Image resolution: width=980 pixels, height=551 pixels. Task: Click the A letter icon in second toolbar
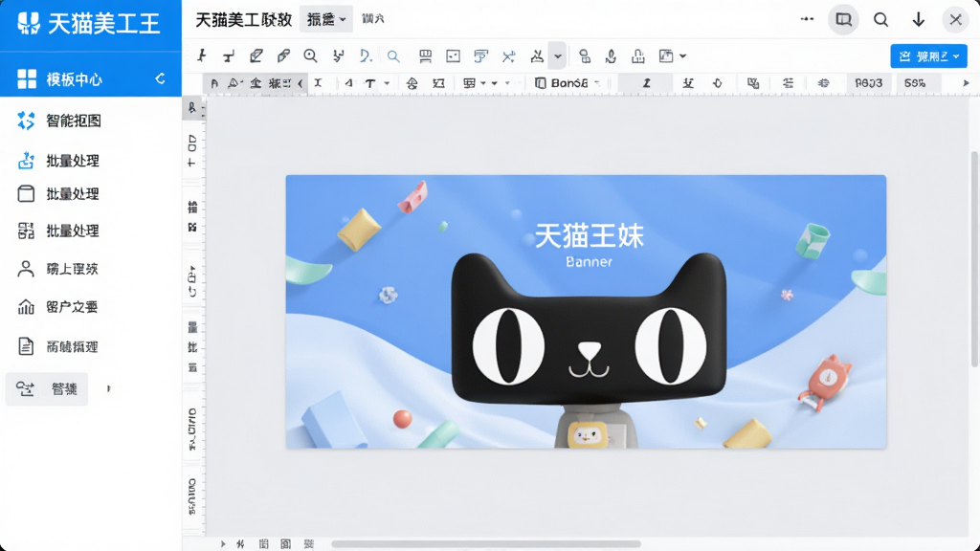[214, 83]
